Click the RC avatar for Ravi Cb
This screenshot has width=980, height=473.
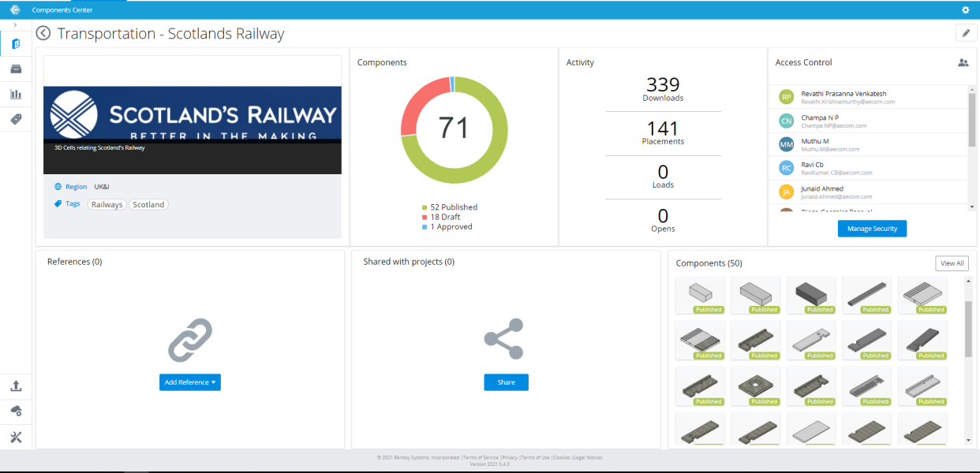786,168
